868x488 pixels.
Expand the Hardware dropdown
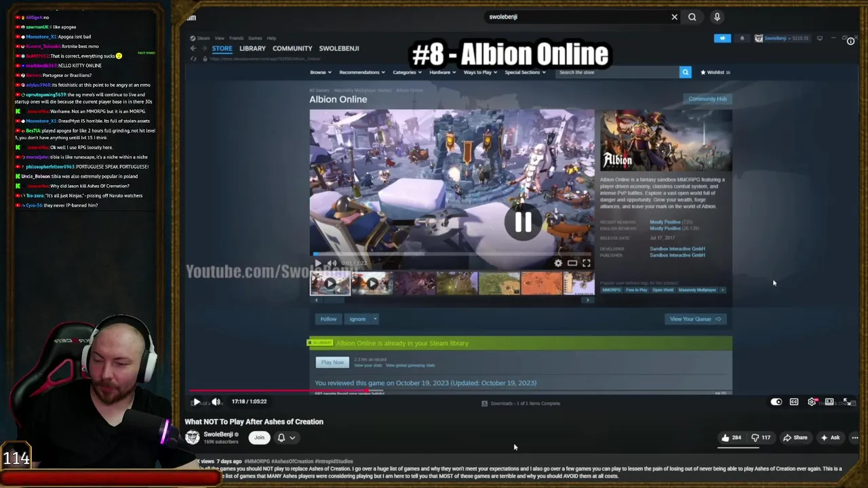(442, 73)
